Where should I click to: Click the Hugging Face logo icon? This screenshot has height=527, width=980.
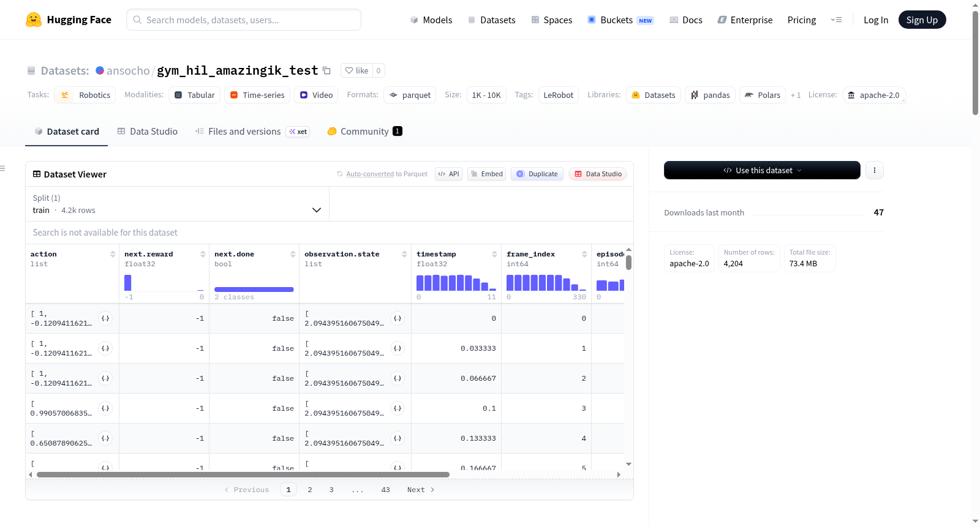34,20
